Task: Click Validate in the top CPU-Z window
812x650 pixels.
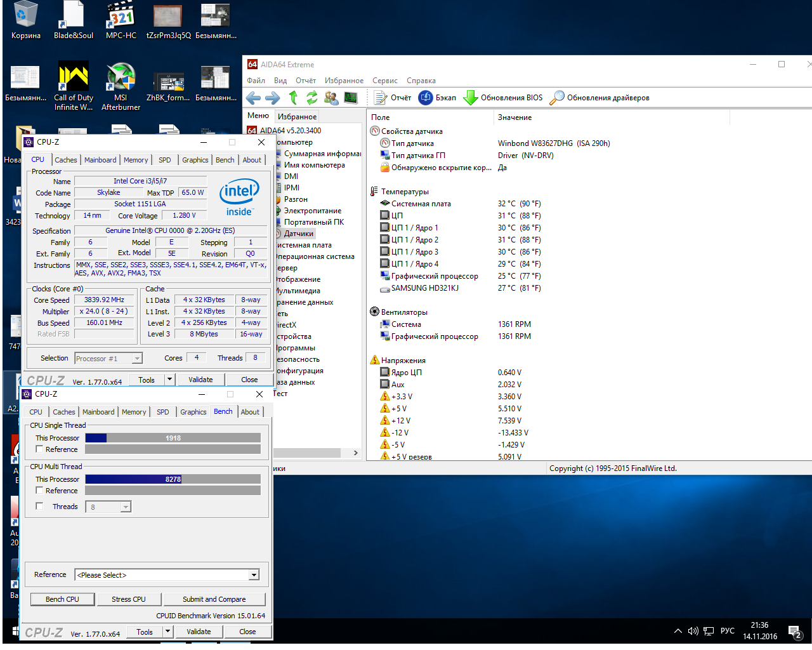Action: point(200,380)
